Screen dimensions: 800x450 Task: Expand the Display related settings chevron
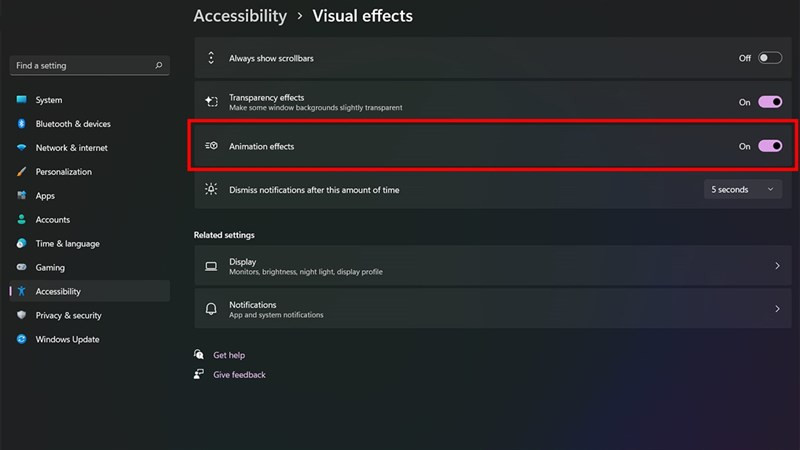click(777, 266)
